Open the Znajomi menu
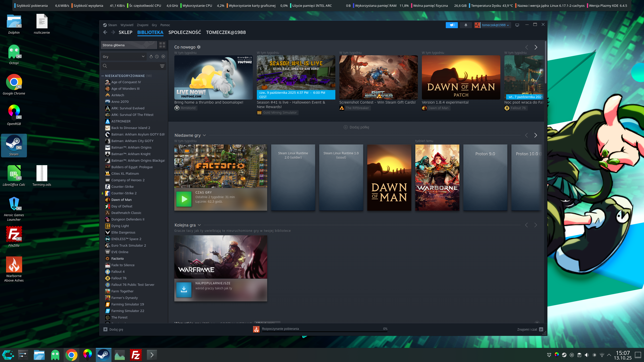This screenshot has width=644, height=362. click(142, 25)
